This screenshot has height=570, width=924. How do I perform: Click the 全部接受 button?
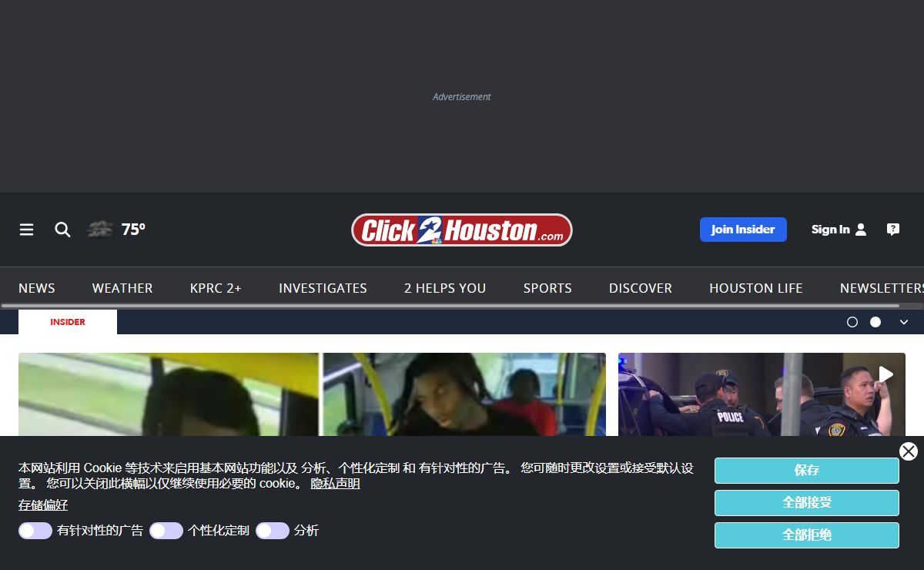click(807, 503)
